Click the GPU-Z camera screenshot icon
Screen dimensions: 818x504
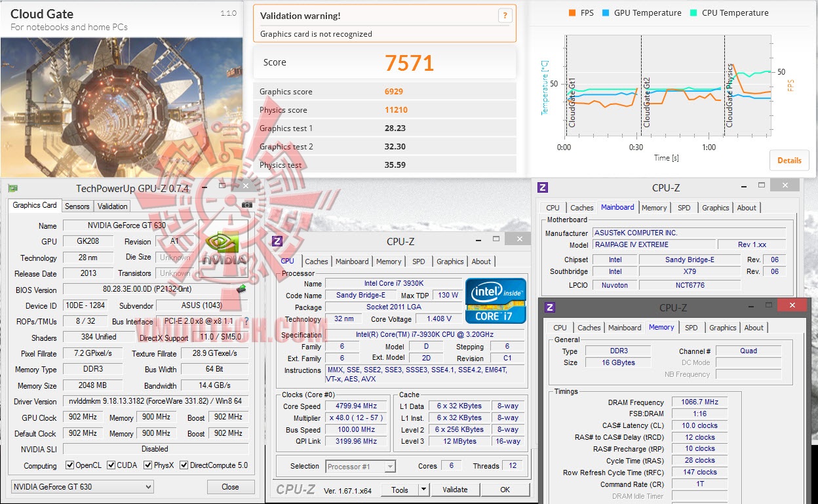pyautogui.click(x=246, y=205)
